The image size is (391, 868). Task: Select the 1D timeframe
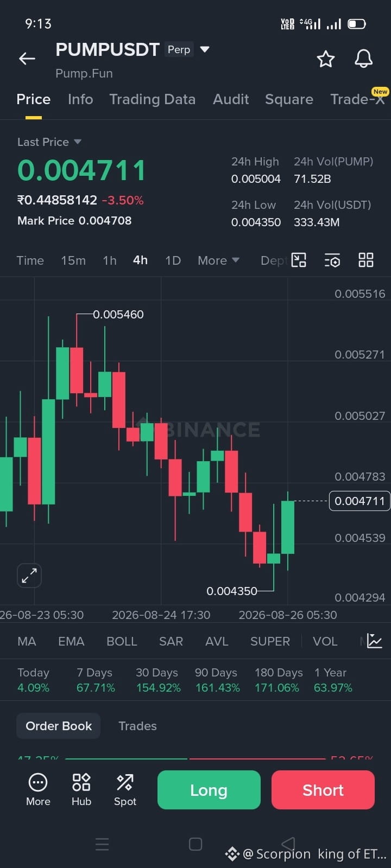pyautogui.click(x=173, y=260)
